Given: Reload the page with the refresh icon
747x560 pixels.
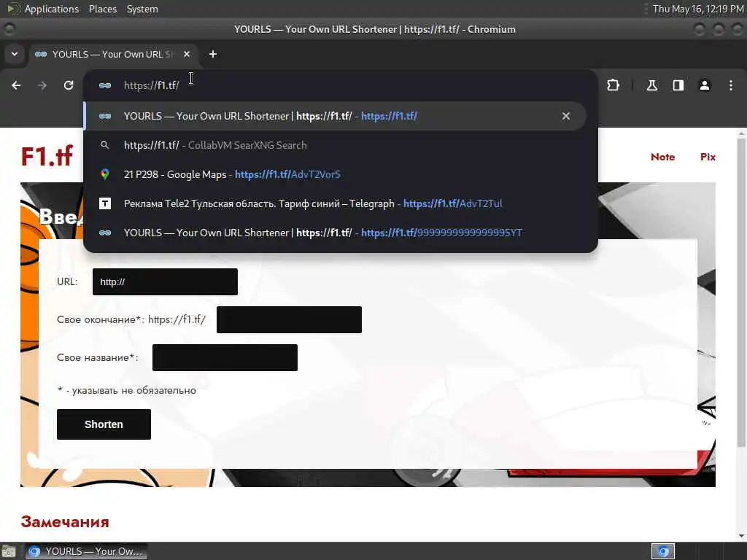Looking at the screenshot, I should click(x=69, y=85).
